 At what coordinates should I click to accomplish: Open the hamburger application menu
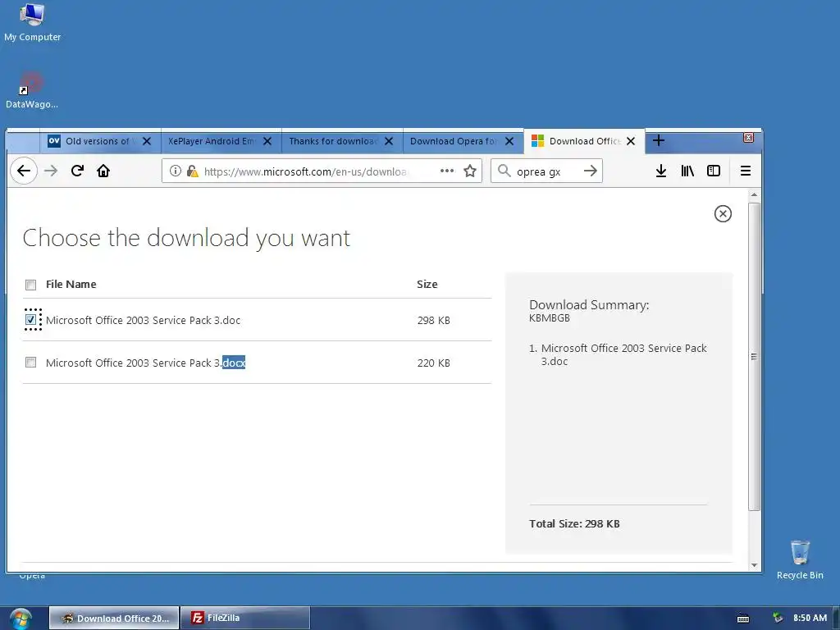(745, 171)
